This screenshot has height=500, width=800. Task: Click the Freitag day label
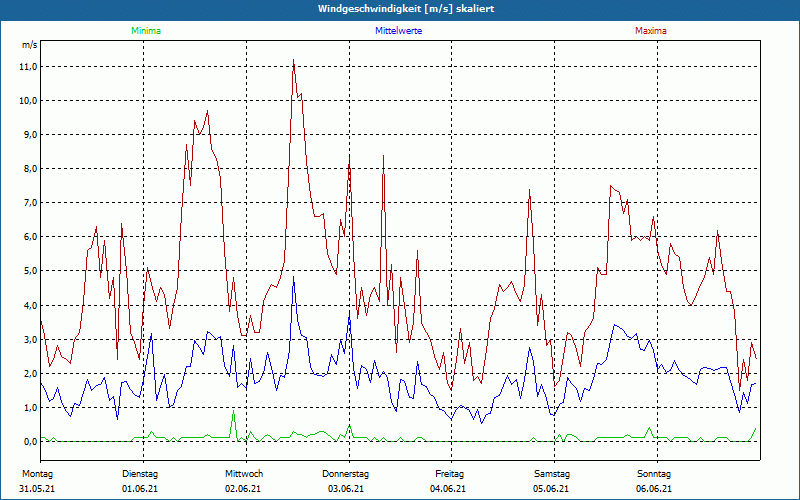(449, 474)
